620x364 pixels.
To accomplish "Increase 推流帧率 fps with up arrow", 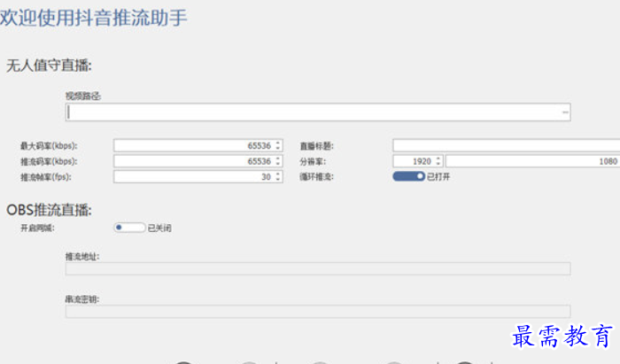I will [x=277, y=174].
